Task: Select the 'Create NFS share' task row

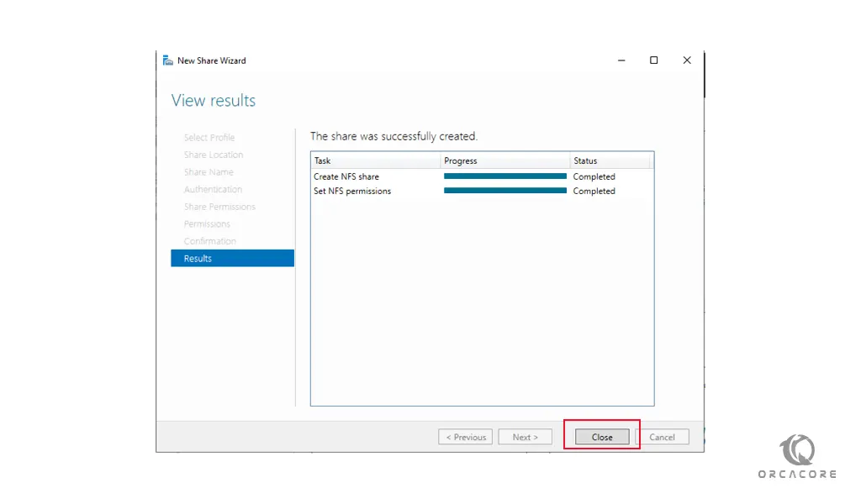Action: [x=482, y=176]
